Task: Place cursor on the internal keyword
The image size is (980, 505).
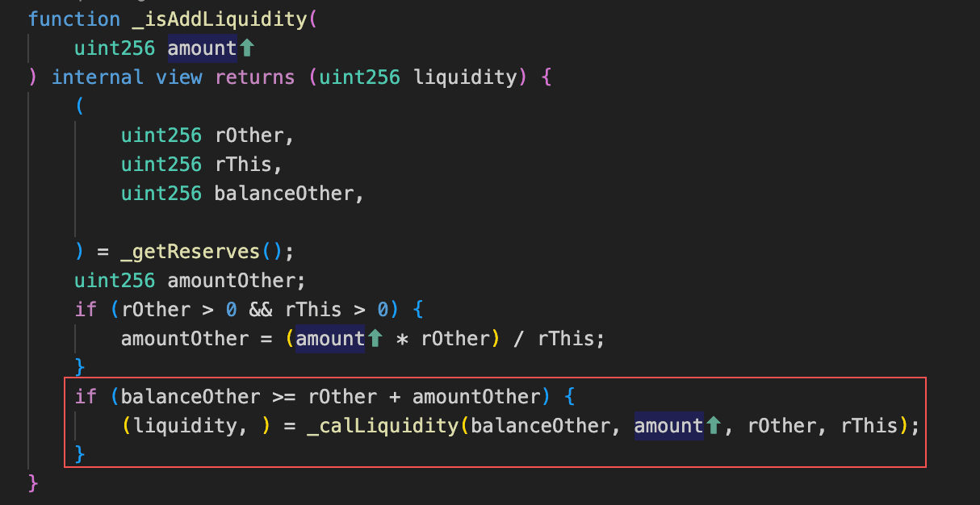Action: (x=98, y=77)
